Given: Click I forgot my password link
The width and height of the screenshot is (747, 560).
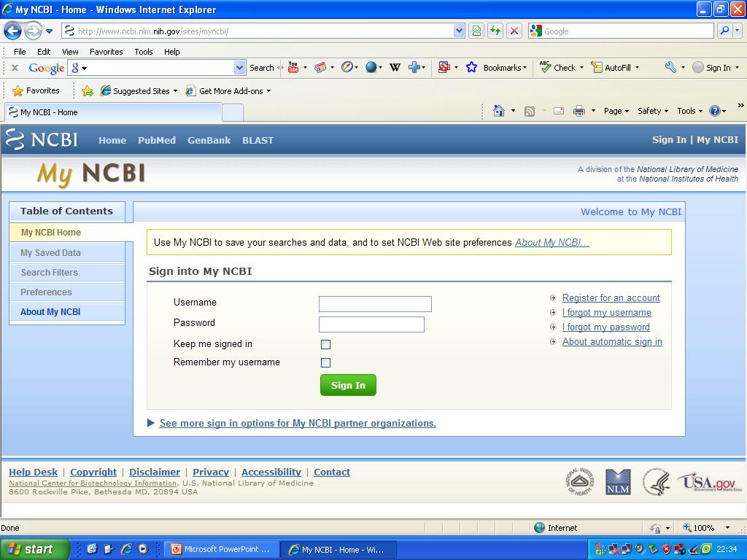Looking at the screenshot, I should (x=606, y=327).
